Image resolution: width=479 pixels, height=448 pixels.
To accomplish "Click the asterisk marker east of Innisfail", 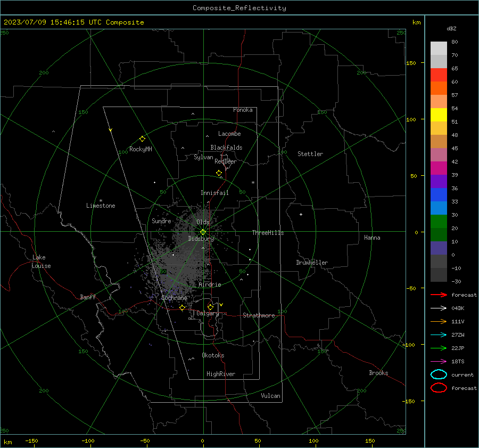I will [253, 183].
